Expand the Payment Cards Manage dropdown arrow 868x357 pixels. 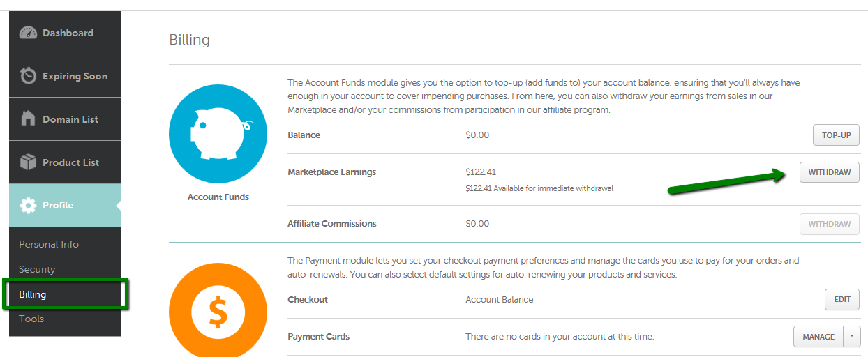click(852, 337)
